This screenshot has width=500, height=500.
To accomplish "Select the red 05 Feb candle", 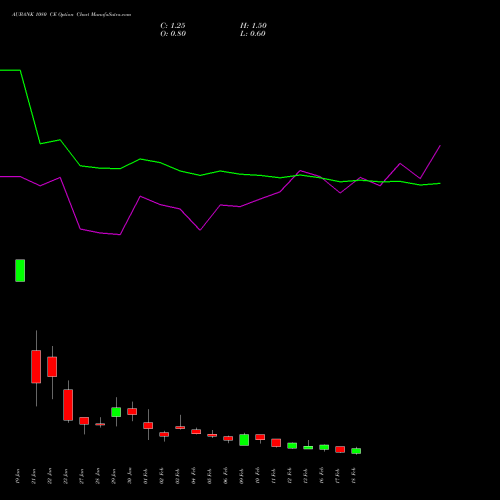I will [212, 435].
